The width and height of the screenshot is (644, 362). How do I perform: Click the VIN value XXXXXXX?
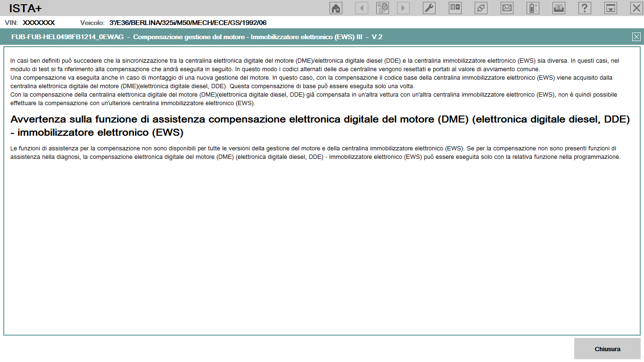(x=39, y=23)
